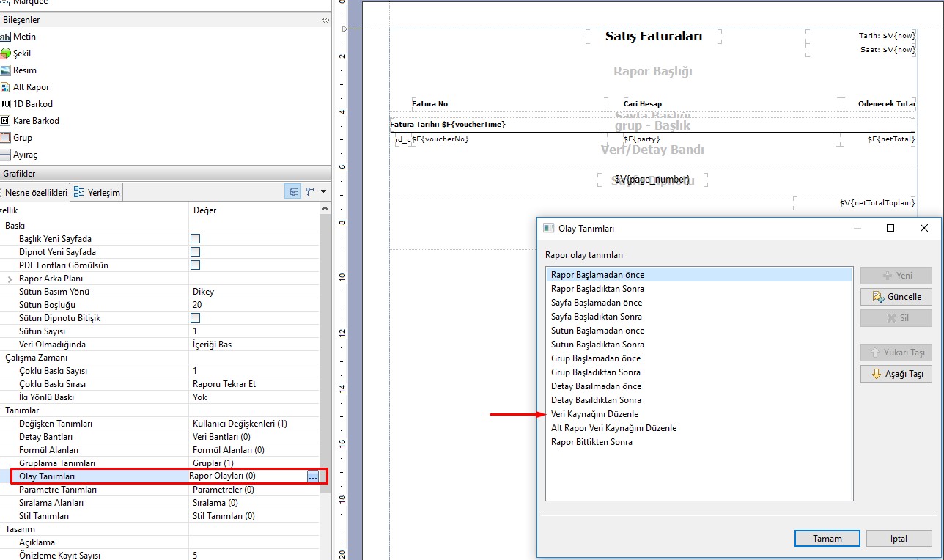This screenshot has width=944, height=560.
Task: Expand the Rapor Arka Planı property
Action: click(10, 279)
